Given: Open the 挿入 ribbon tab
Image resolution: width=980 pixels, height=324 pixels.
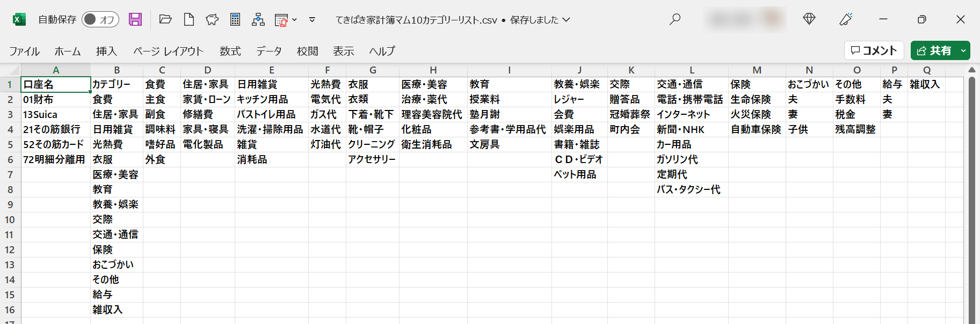Looking at the screenshot, I should coord(106,51).
